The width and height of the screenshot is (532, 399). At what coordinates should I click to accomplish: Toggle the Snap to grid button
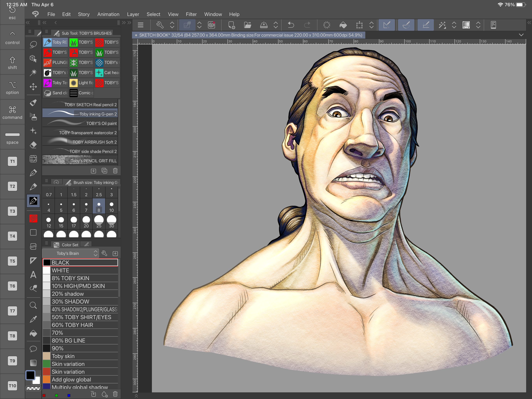426,25
